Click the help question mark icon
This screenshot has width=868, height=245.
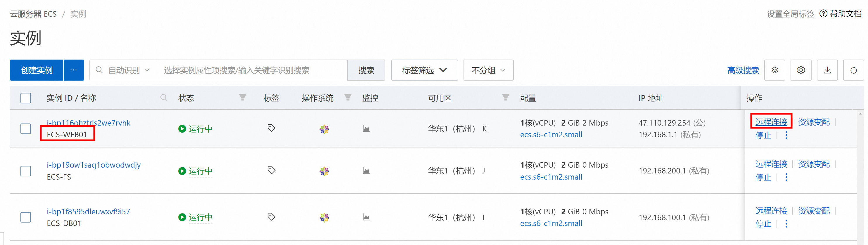pyautogui.click(x=823, y=13)
